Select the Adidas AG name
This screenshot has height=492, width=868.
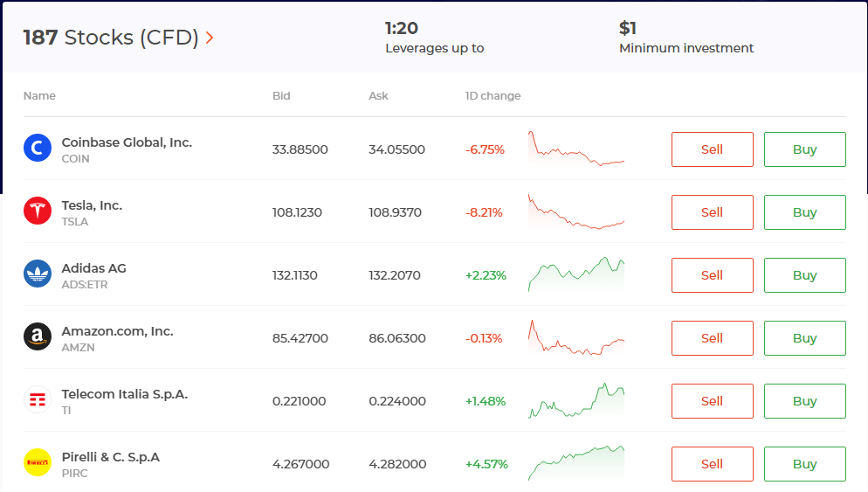(x=94, y=268)
